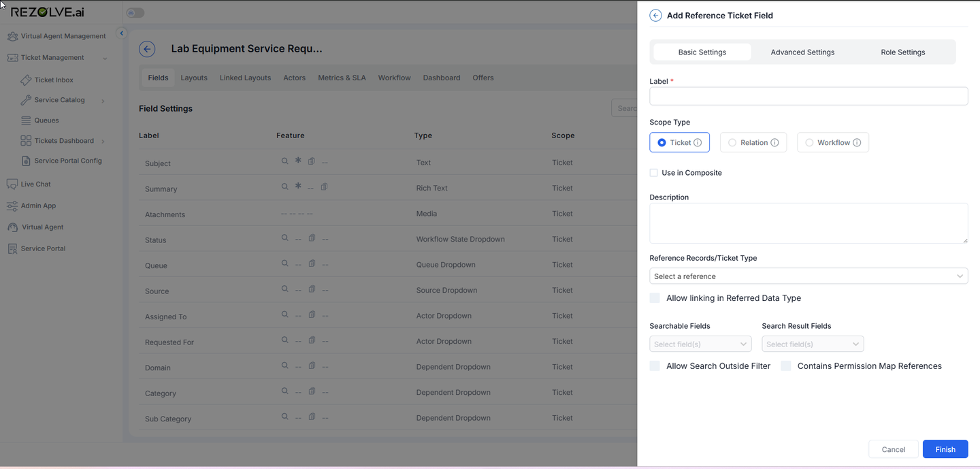Expand the Service Catalog submenu arrow
The image size is (980, 469).
[103, 101]
